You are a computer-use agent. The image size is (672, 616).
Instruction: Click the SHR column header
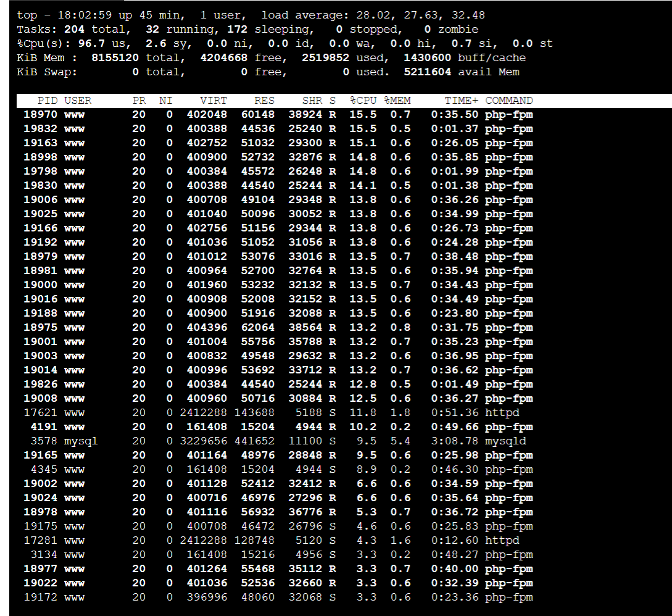click(312, 101)
